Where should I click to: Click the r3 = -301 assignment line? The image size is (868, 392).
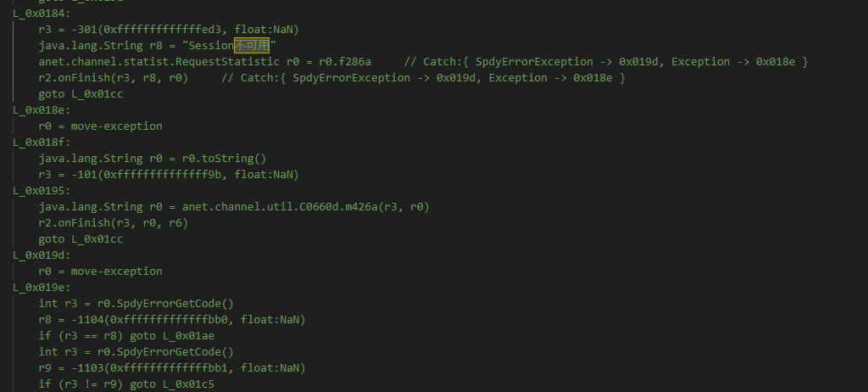pyautogui.click(x=168, y=30)
